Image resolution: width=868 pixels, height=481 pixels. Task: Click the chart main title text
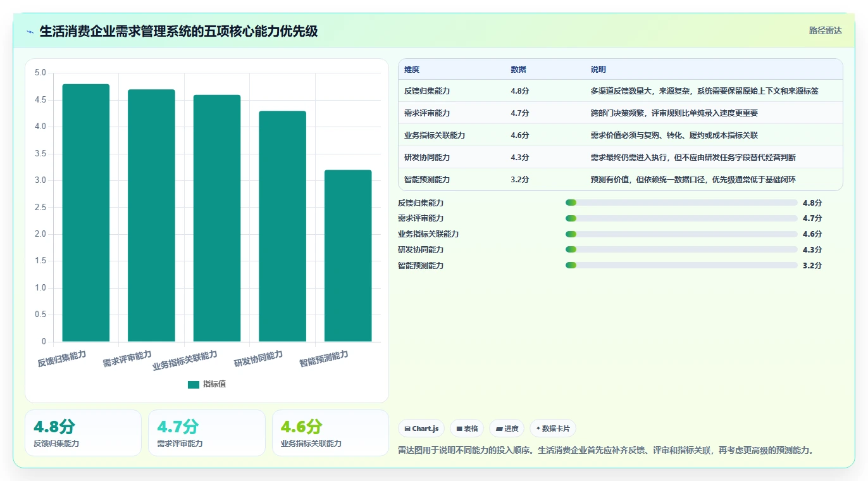point(178,31)
